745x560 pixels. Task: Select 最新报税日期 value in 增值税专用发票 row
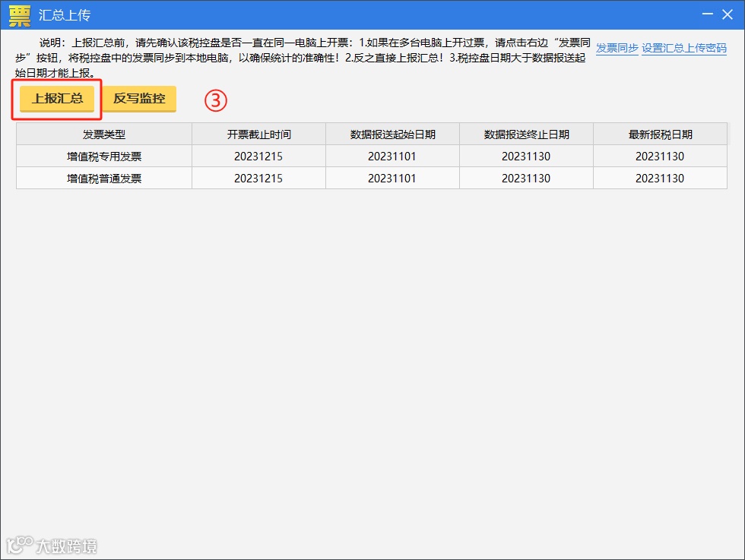[x=660, y=157]
